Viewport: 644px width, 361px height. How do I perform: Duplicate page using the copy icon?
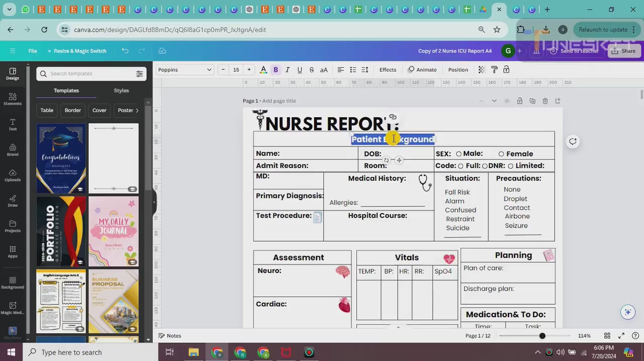click(532, 101)
